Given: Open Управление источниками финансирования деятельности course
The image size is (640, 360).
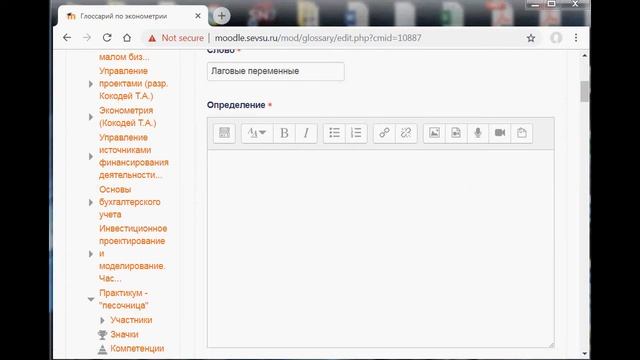Looking at the screenshot, I should pos(133,156).
